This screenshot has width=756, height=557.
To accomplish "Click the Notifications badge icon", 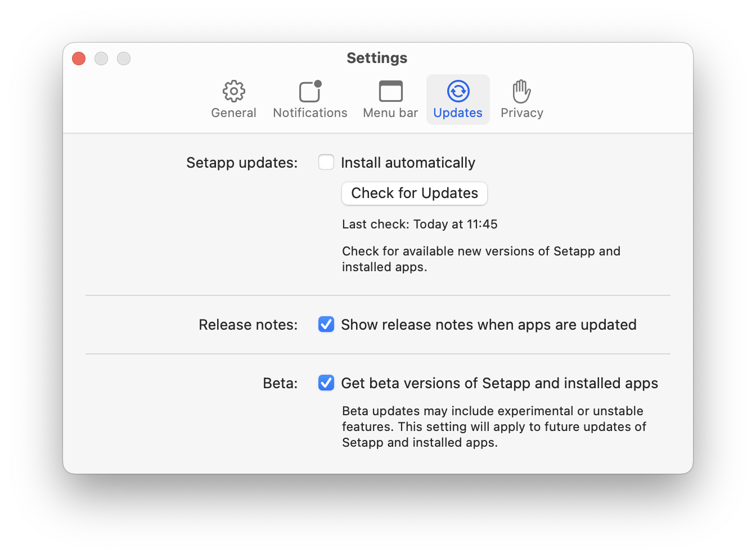I will click(310, 91).
